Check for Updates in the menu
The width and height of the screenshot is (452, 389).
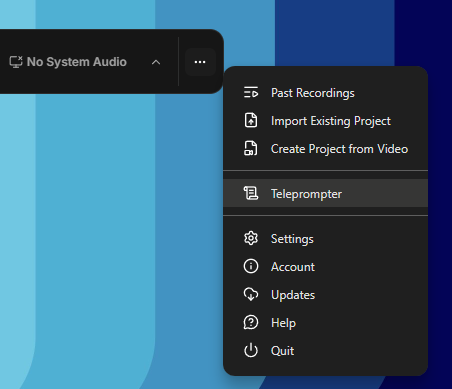coord(325,295)
